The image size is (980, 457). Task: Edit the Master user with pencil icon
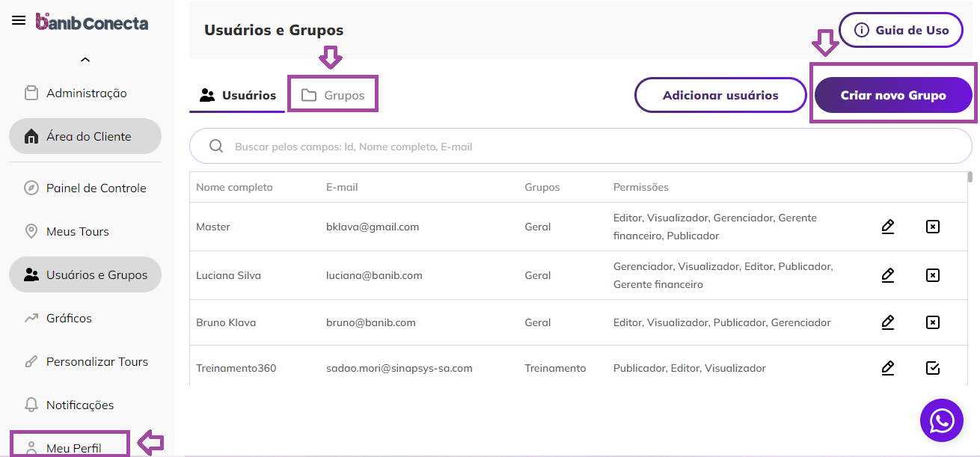[888, 227]
